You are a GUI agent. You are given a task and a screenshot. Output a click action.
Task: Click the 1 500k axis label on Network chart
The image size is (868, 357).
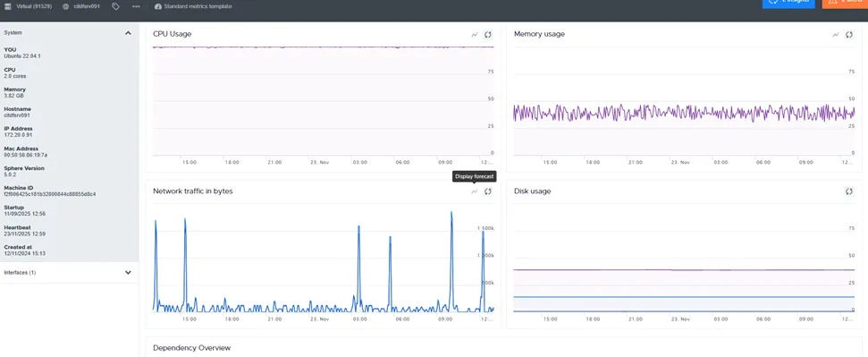pos(485,228)
